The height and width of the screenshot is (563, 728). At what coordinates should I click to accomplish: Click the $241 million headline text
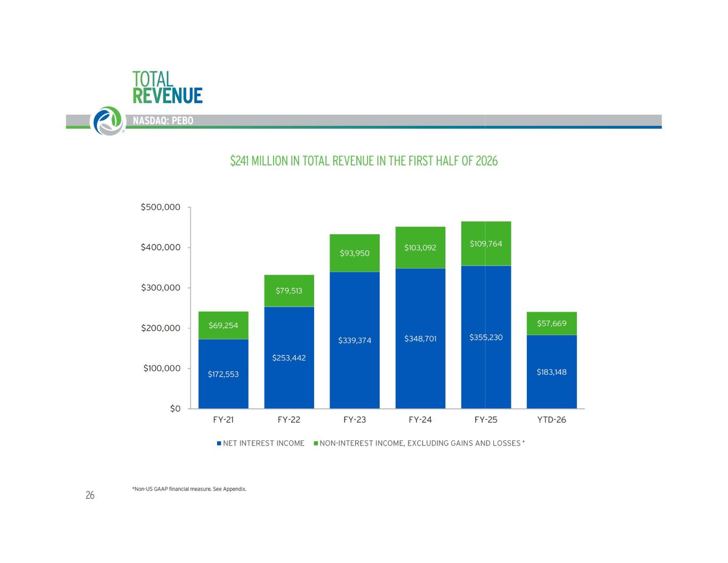(364, 161)
